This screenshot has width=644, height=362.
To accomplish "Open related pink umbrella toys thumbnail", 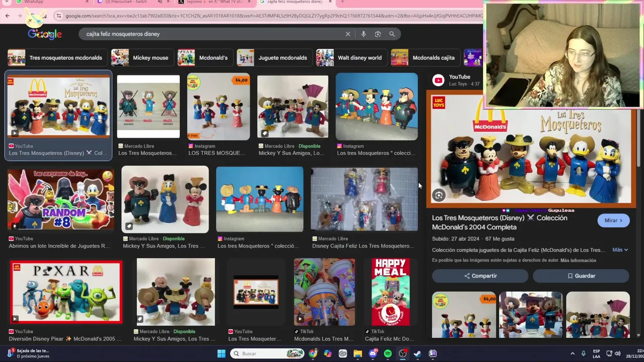I will [x=598, y=314].
